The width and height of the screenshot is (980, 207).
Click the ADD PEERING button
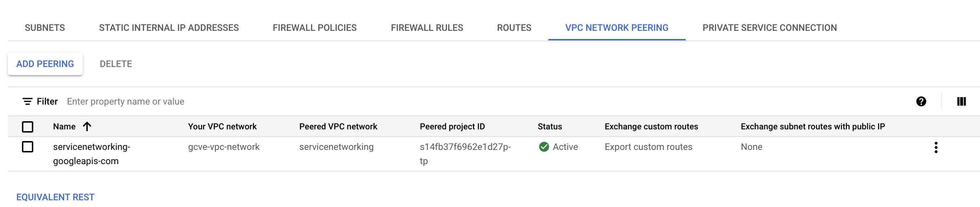coord(45,64)
